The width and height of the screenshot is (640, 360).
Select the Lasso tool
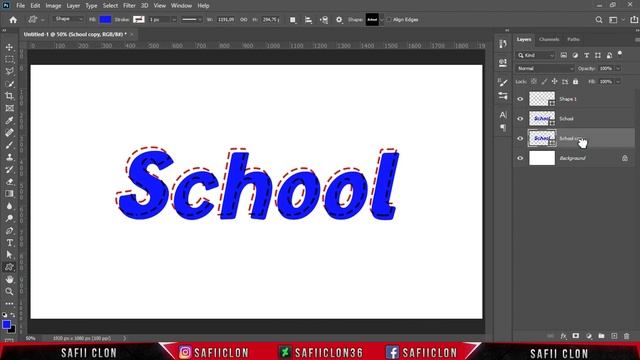(x=9, y=71)
